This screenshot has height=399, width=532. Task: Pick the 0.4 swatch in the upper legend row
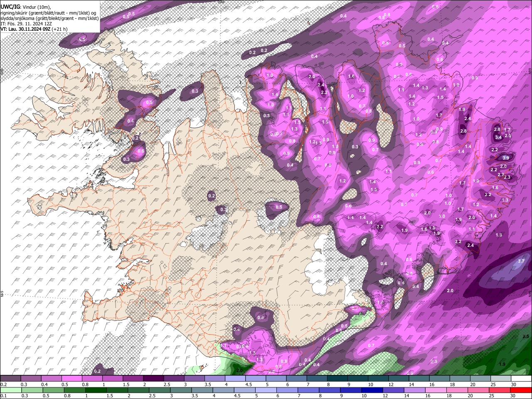pos(51,378)
